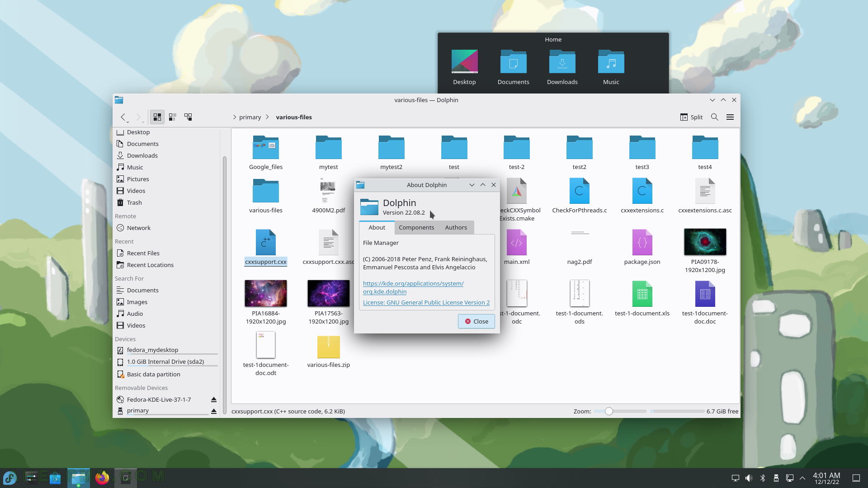Click the free disk space bar
Image resolution: width=868 pixels, height=488 pixels.
(677, 411)
